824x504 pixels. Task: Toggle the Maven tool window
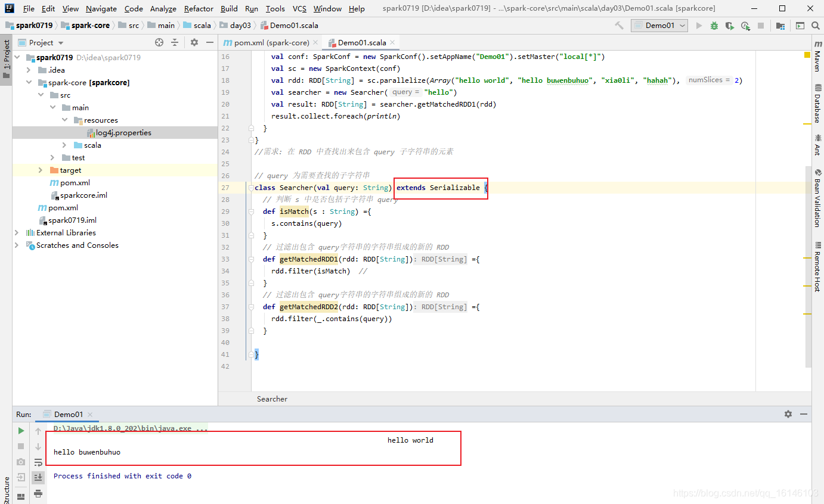click(817, 57)
